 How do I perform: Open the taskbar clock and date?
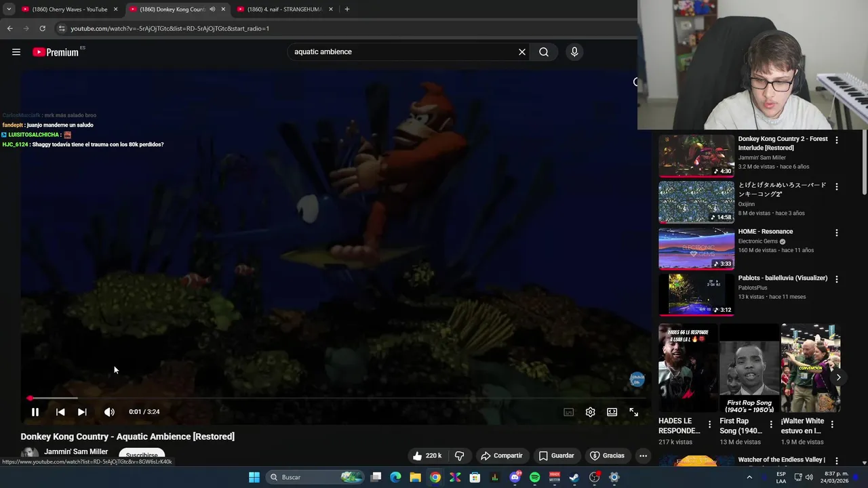pyautogui.click(x=836, y=477)
